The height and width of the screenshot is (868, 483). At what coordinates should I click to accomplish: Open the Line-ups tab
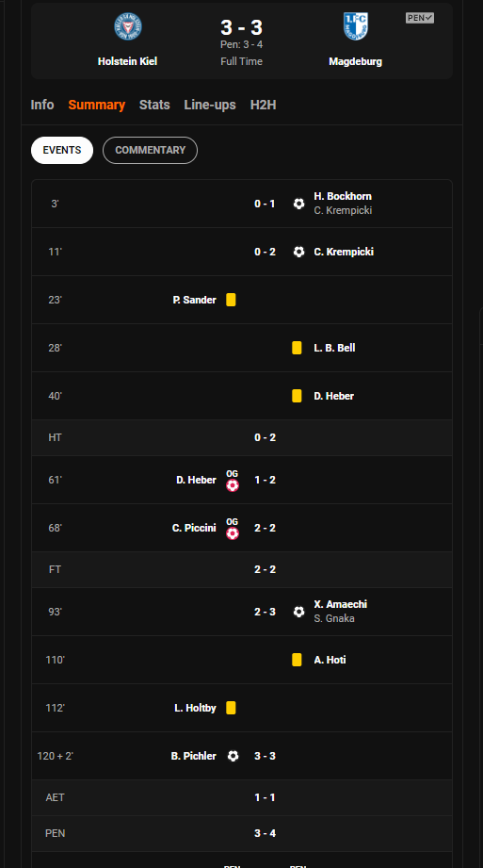[x=210, y=106]
